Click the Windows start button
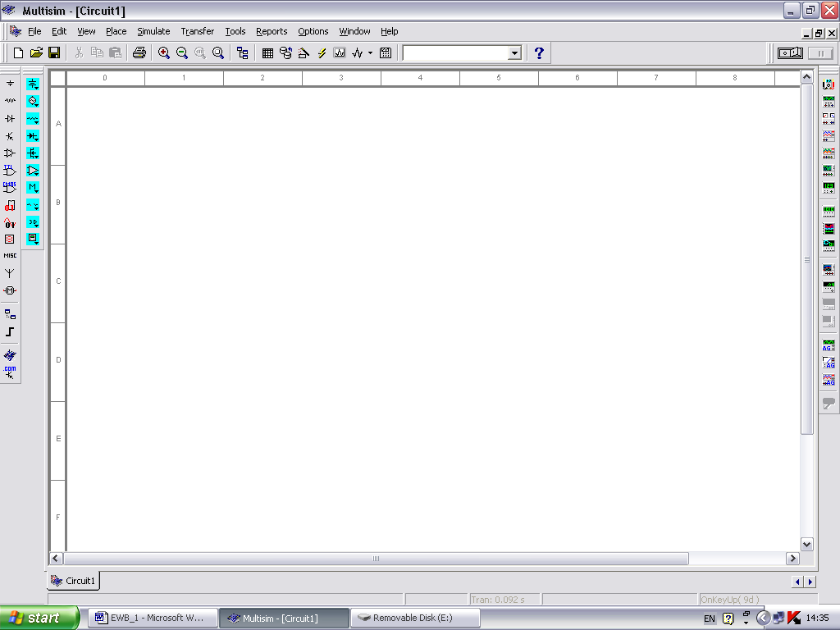Screen dimensions: 840x630 point(39,618)
